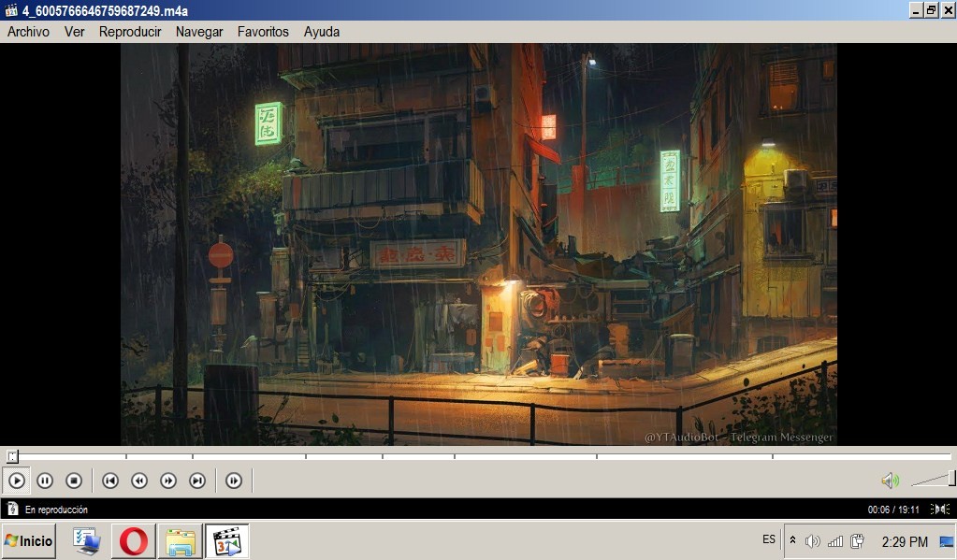Image resolution: width=957 pixels, height=560 pixels.
Task: Click the power plug tray icon
Action: tap(858, 540)
